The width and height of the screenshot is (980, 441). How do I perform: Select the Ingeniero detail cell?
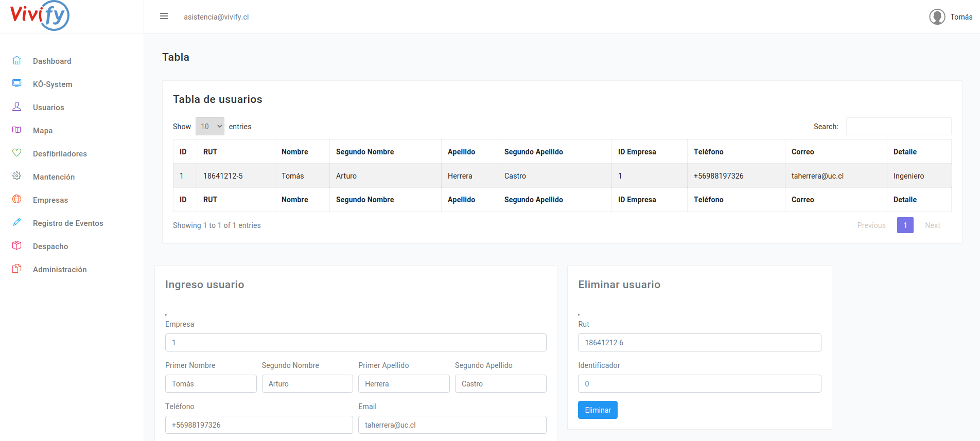click(x=919, y=176)
